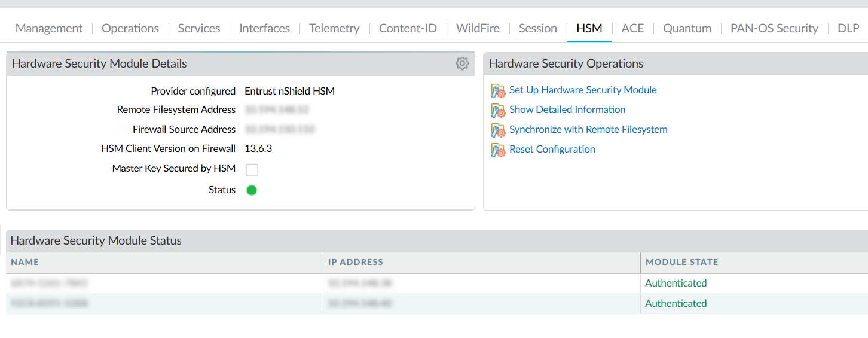Viewport: 868px width, 338px height.
Task: Click the Show Detailed Information icon
Action: (x=498, y=111)
